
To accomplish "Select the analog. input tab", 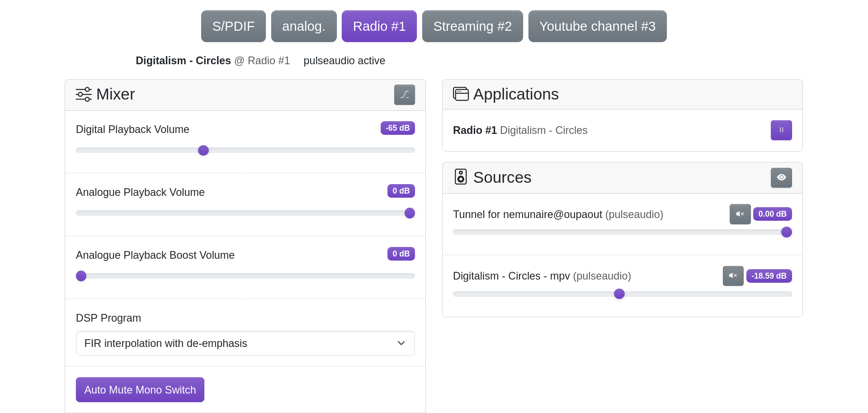I will click(x=304, y=26).
